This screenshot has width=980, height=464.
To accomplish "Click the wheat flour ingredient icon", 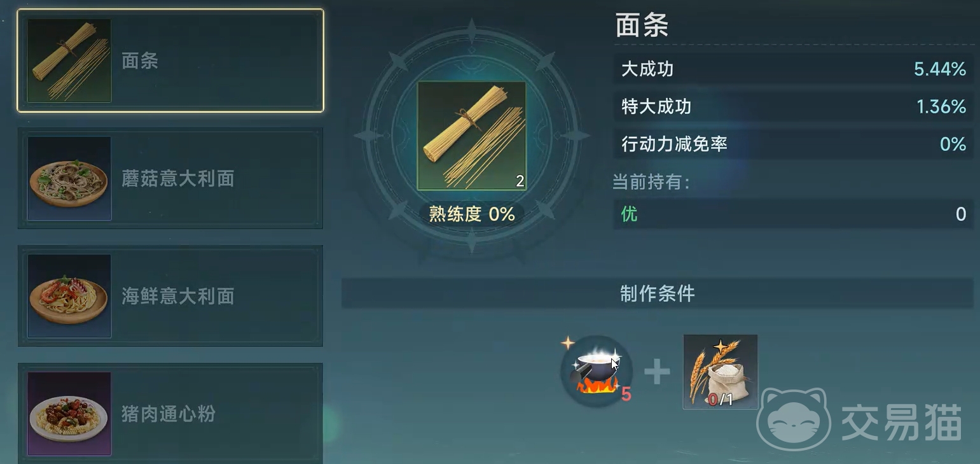I will point(721,372).
